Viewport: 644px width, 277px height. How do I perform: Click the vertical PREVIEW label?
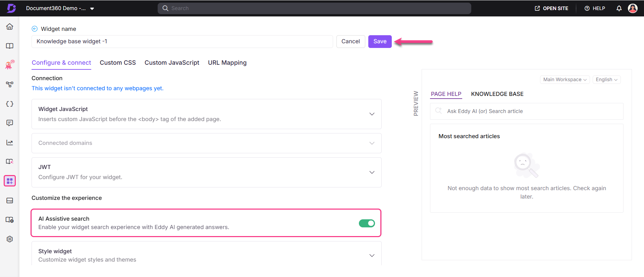click(x=416, y=103)
